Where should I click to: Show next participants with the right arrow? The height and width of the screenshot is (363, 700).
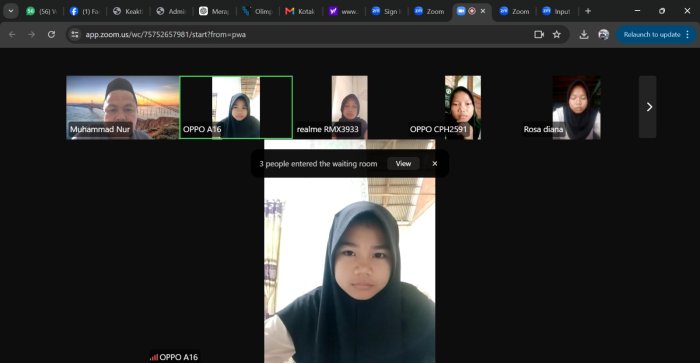pos(648,107)
